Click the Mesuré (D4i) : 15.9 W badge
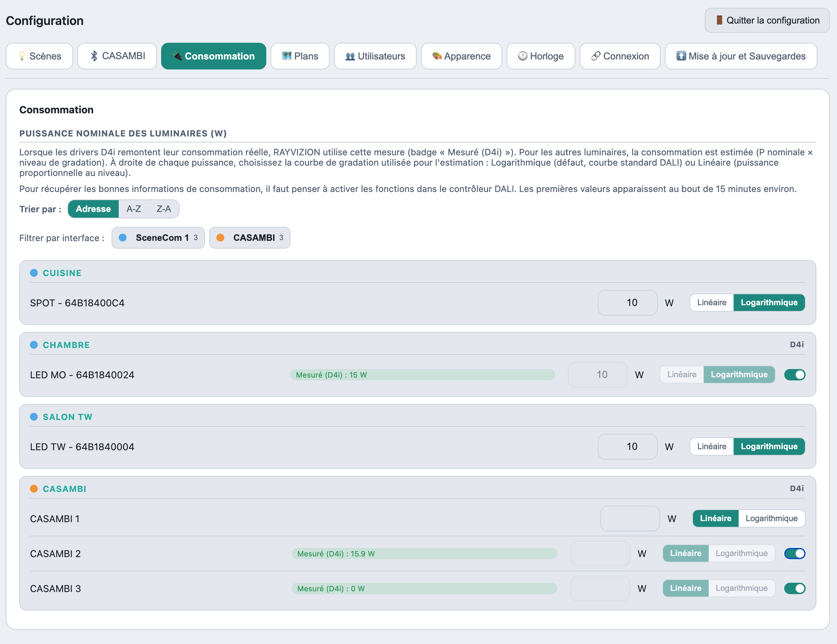 (425, 554)
